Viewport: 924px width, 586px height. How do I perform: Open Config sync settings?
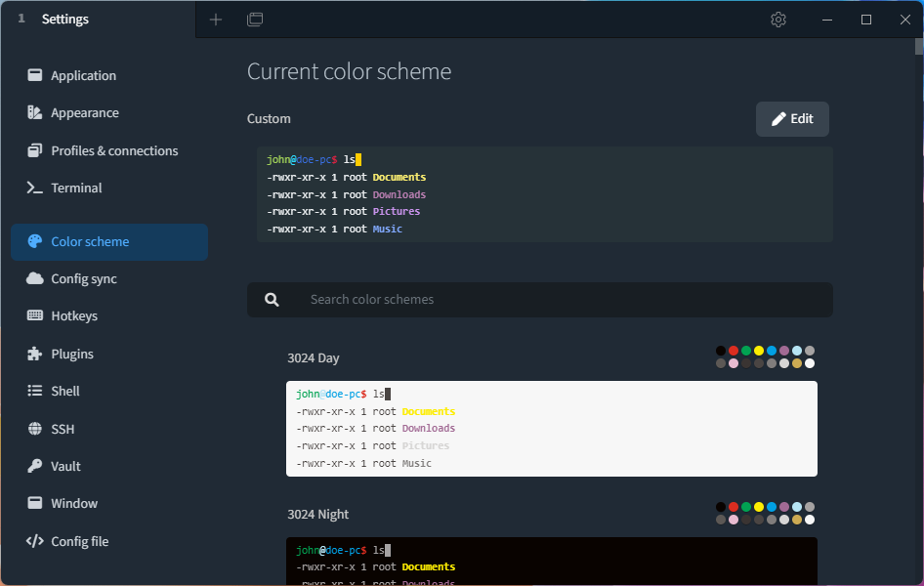pos(109,278)
